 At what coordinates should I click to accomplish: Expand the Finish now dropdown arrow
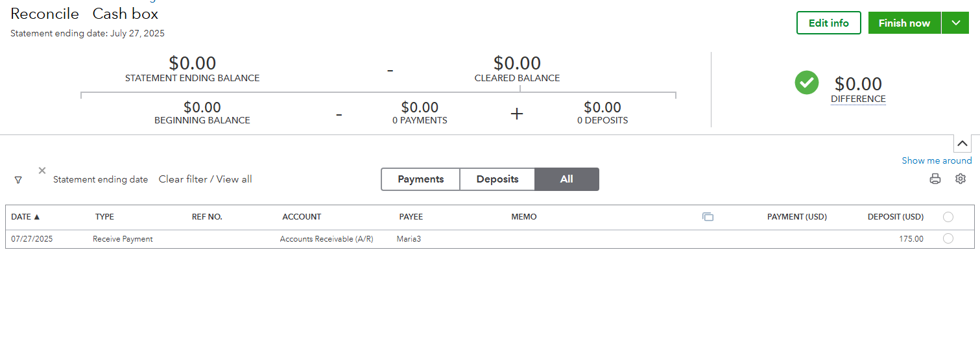(956, 23)
